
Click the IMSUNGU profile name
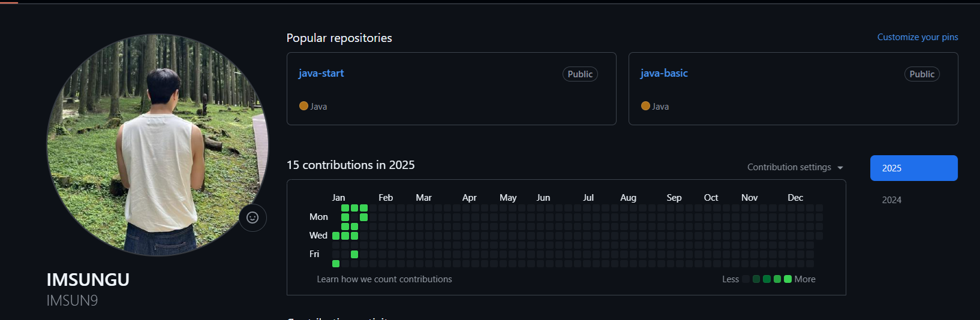click(x=88, y=280)
